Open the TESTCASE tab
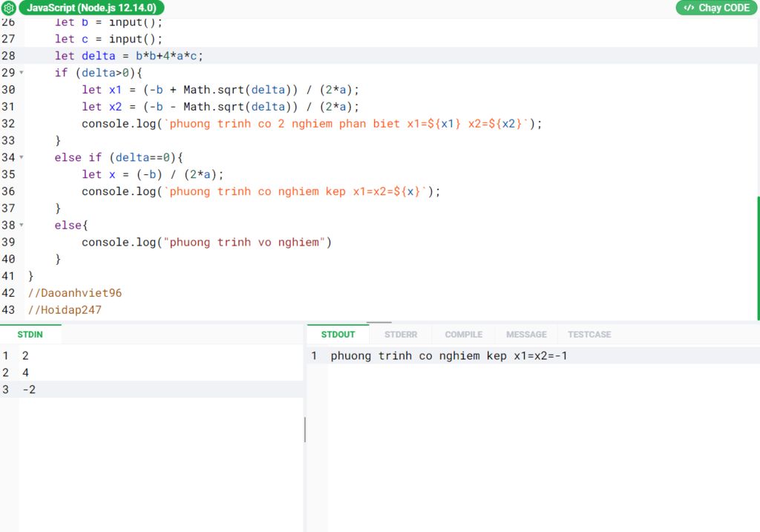The height and width of the screenshot is (532, 760). click(x=589, y=335)
